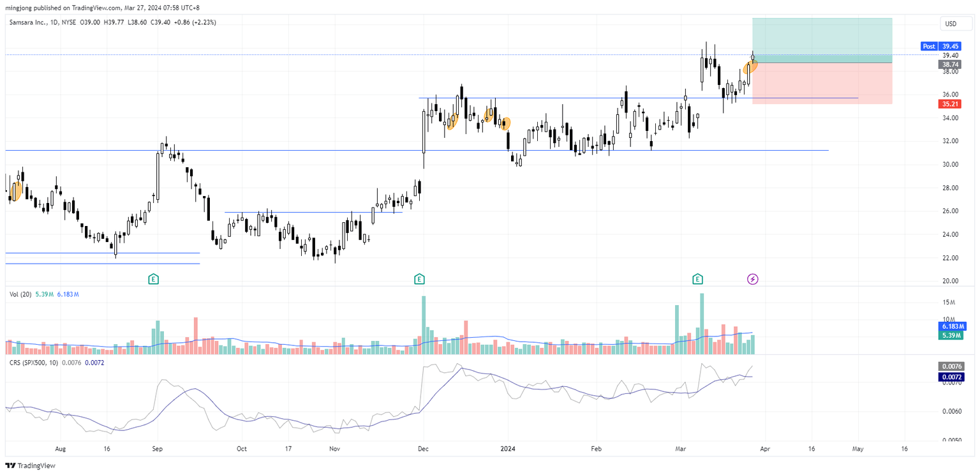This screenshot has height=475, width=980.
Task: Click the earnings E badge below September
Action: pyautogui.click(x=153, y=279)
